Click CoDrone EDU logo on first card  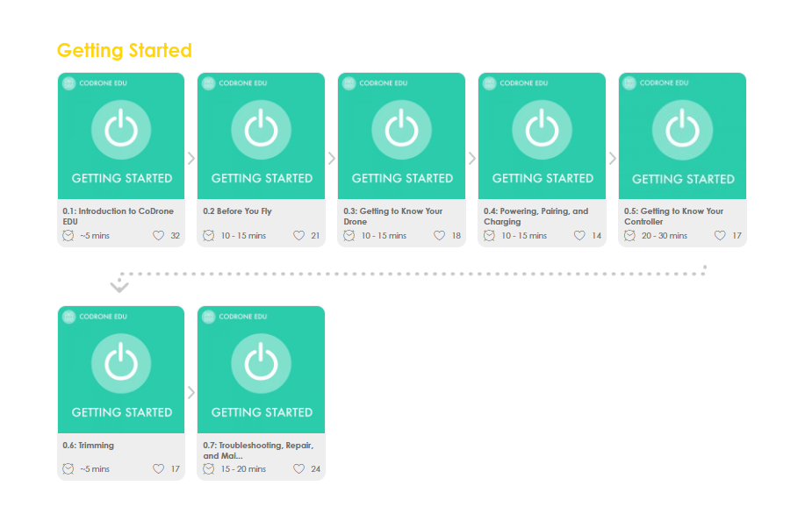click(68, 83)
